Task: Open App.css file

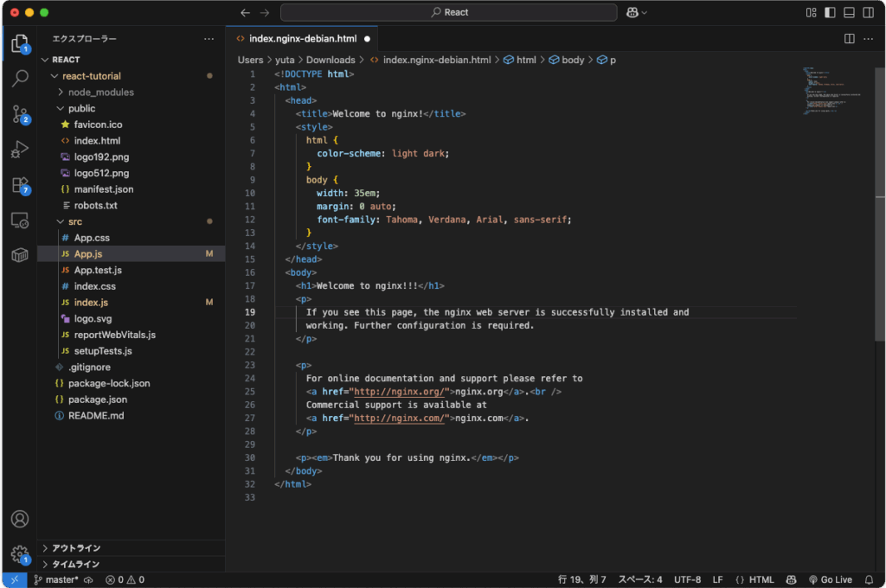Action: [132, 238]
